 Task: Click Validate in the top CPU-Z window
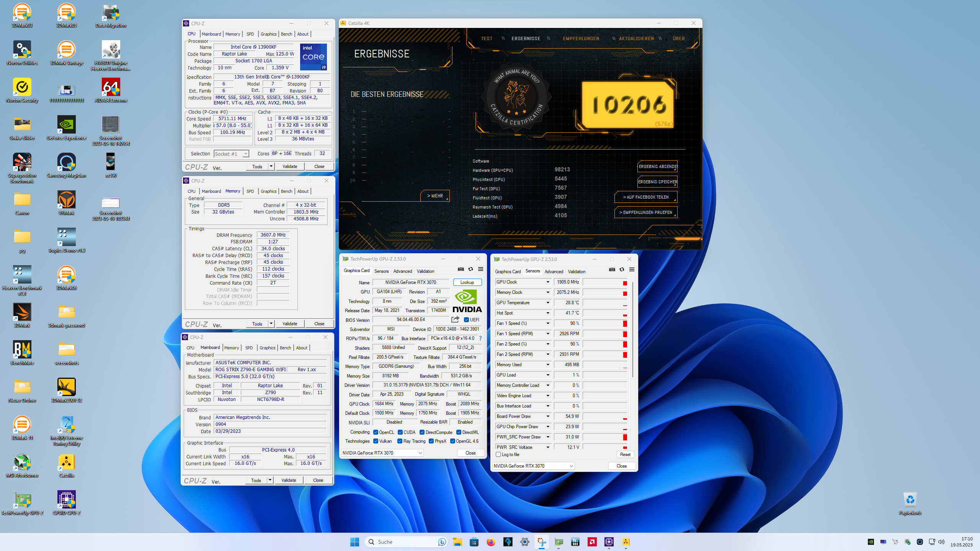point(290,166)
